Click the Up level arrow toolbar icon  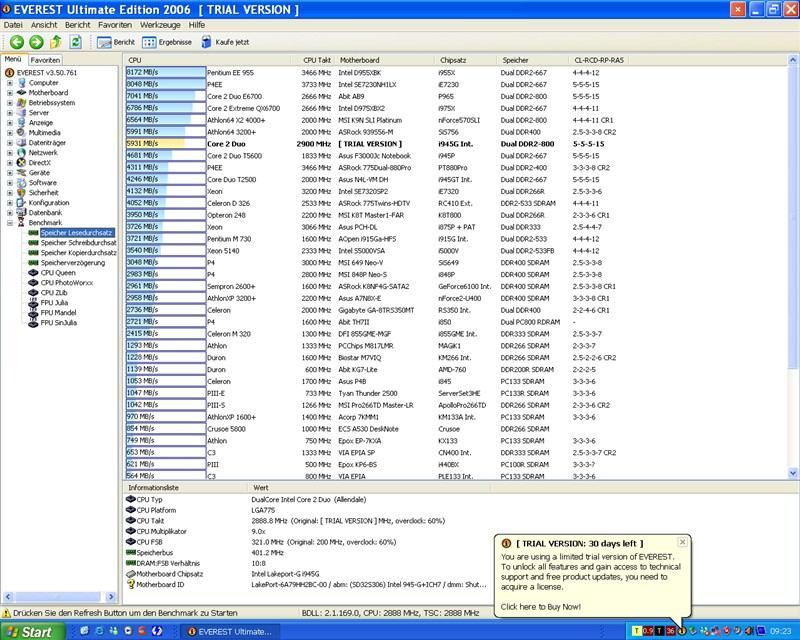pos(56,42)
